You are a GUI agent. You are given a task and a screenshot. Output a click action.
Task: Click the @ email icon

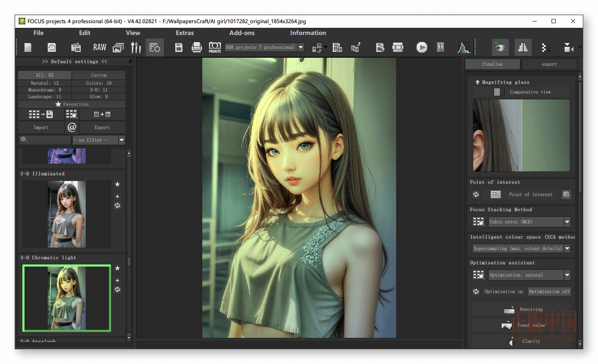[x=72, y=127]
